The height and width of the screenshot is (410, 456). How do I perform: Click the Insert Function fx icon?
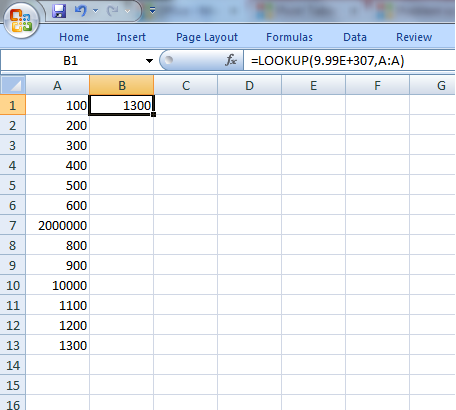(x=231, y=60)
